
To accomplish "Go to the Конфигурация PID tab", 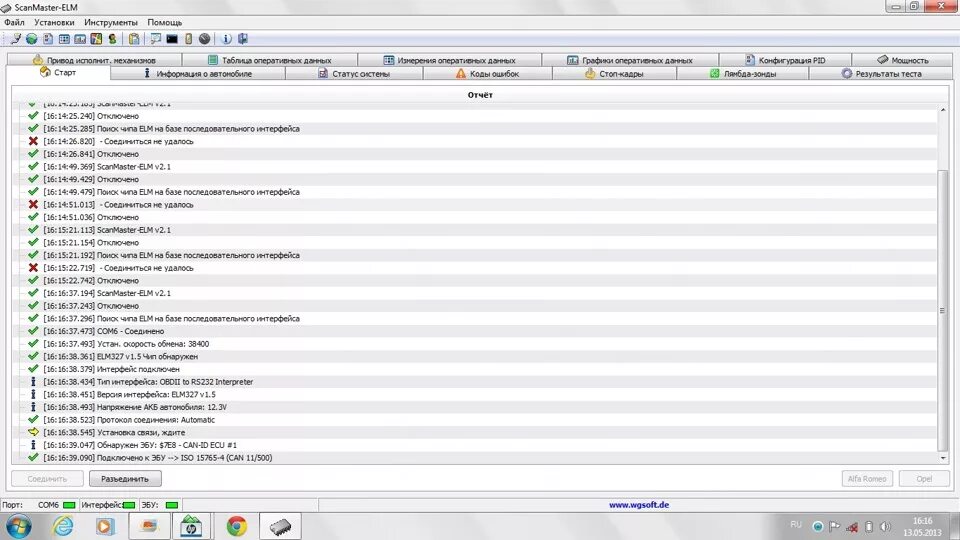I will (785, 60).
